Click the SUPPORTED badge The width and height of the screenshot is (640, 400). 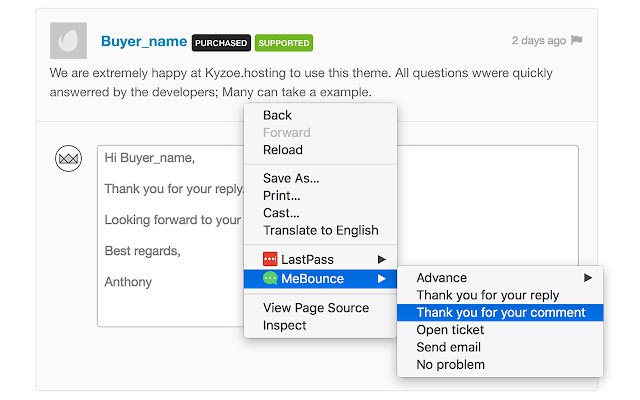point(284,43)
